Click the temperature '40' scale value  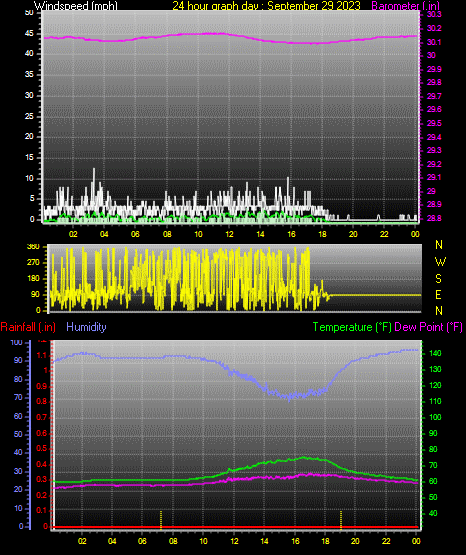pos(433,513)
